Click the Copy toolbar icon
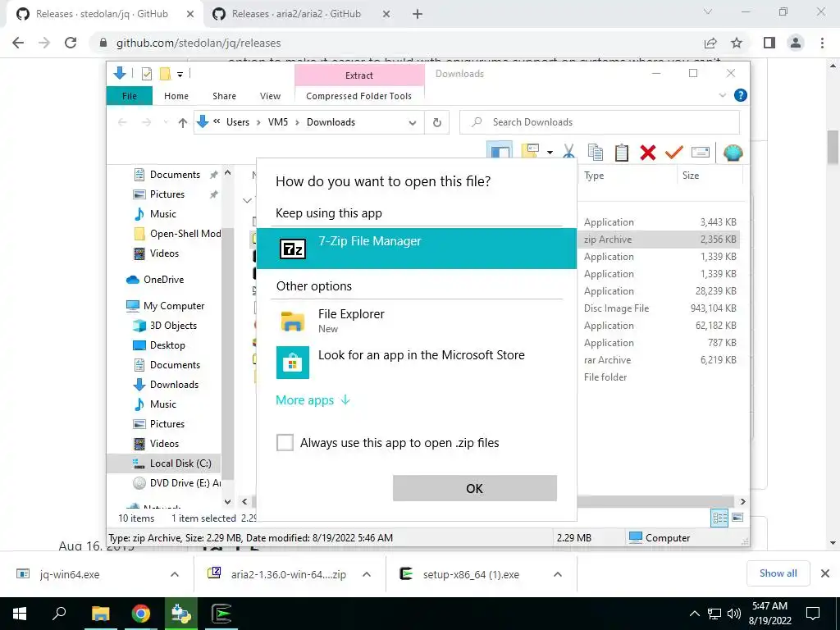 click(596, 152)
